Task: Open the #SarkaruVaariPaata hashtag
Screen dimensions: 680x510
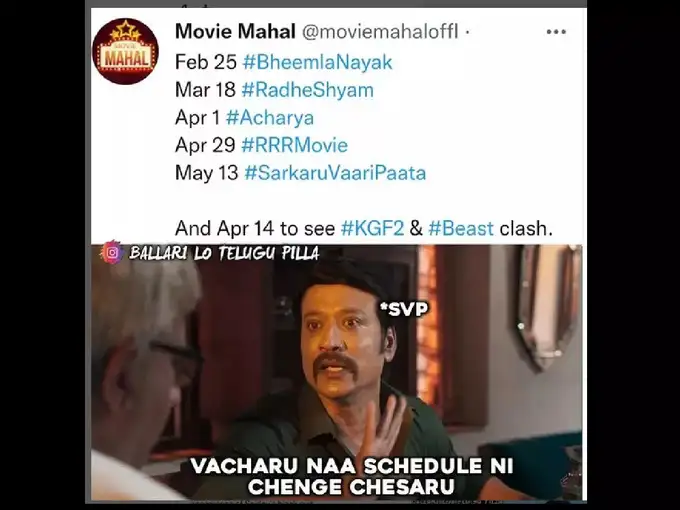Action: pyautogui.click(x=335, y=173)
